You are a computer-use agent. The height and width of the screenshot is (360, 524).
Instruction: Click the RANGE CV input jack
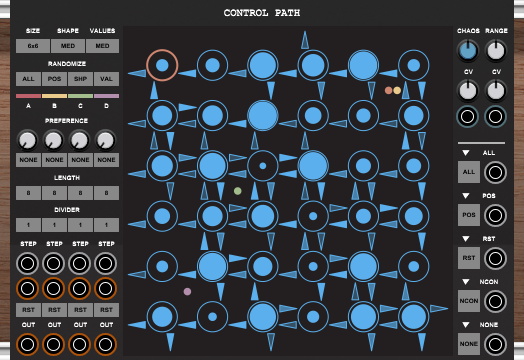click(x=495, y=117)
